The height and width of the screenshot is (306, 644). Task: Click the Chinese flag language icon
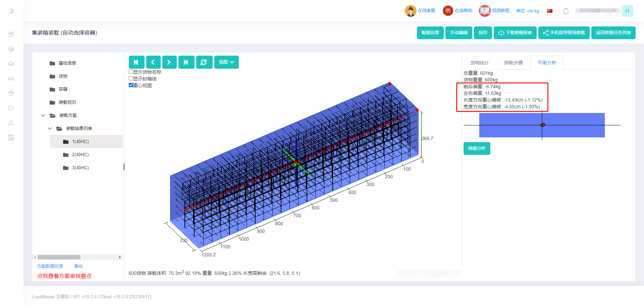549,11
